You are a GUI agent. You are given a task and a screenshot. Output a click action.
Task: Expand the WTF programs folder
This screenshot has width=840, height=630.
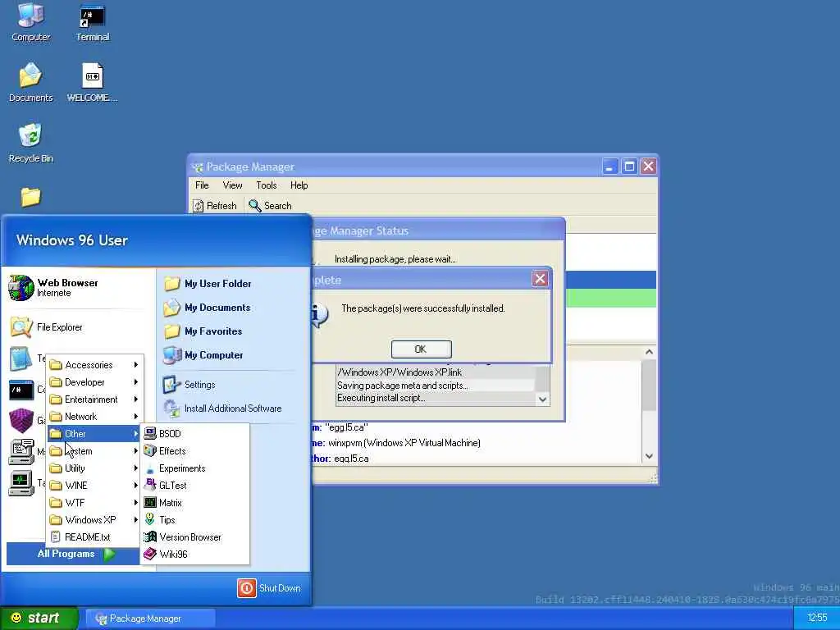click(x=94, y=503)
